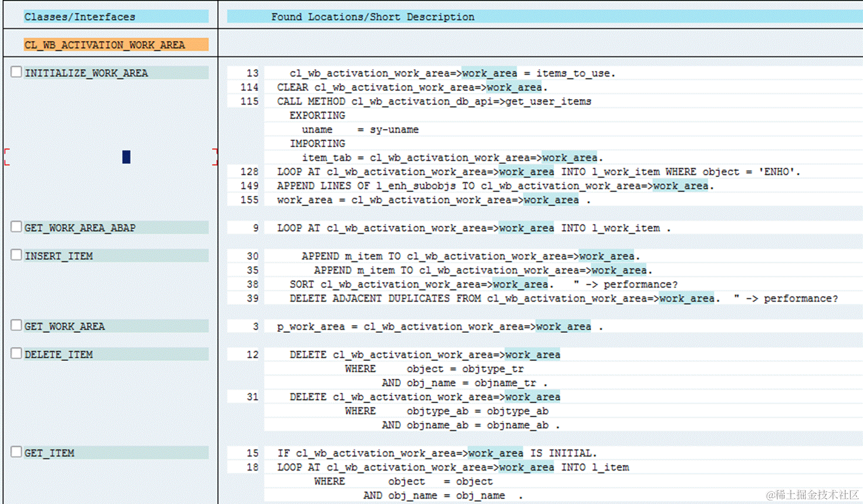
Task: Click 'WHERE object = objtype_tr' line
Action: click(434, 368)
